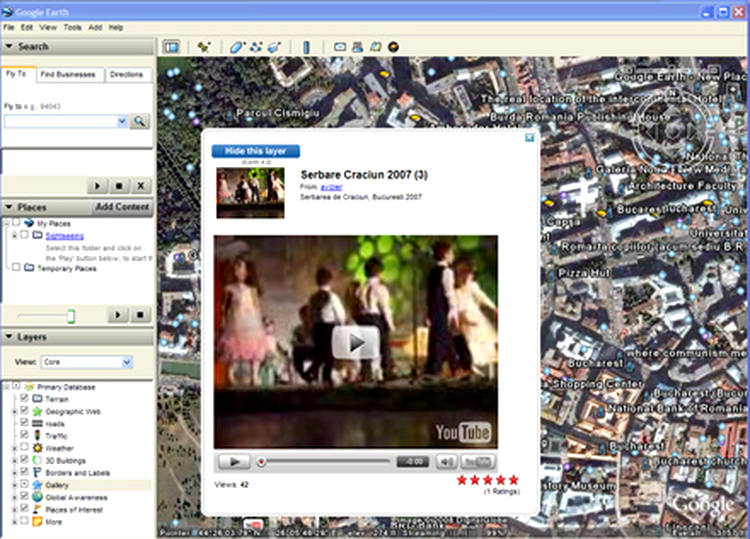Collapse the Search panel
Screen dimensions: 750x539
pos(9,46)
